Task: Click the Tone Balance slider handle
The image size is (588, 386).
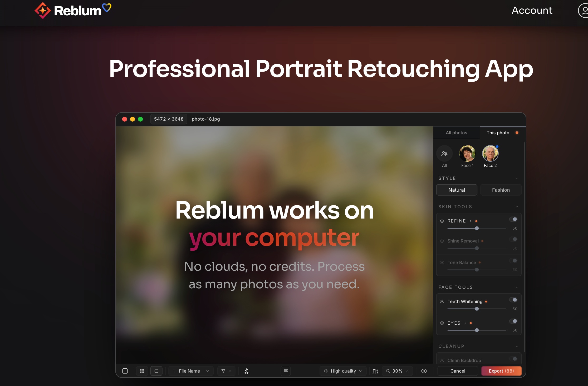Action: (477, 270)
